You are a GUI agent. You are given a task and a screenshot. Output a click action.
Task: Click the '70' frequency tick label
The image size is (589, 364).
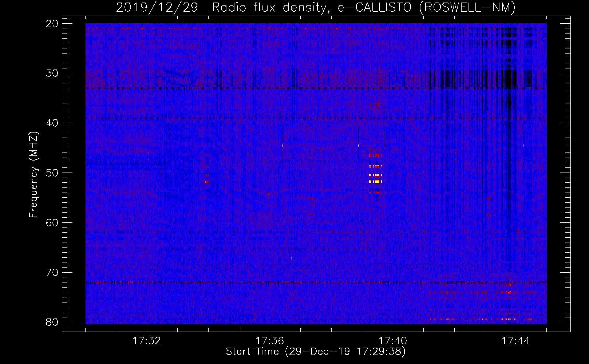[52, 272]
